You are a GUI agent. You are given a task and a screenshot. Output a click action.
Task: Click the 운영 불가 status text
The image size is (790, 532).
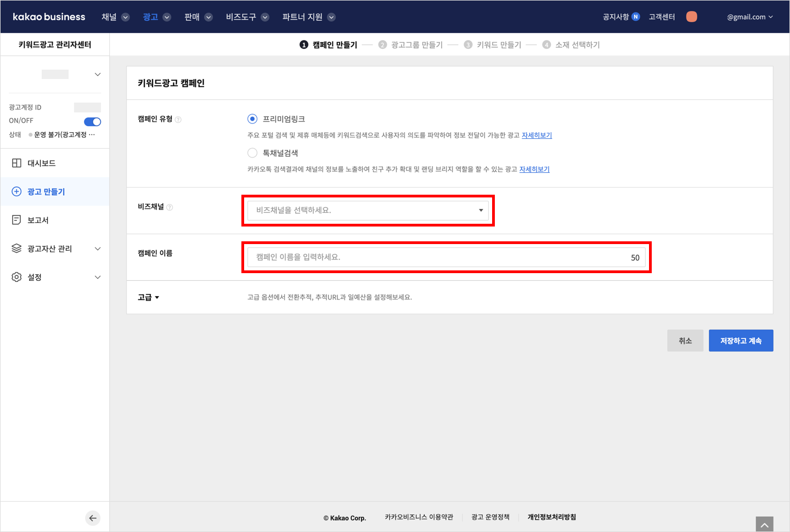[64, 135]
